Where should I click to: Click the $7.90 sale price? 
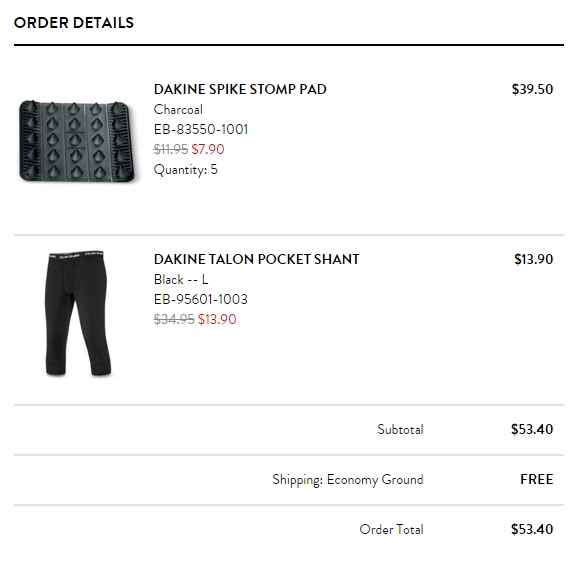point(208,149)
